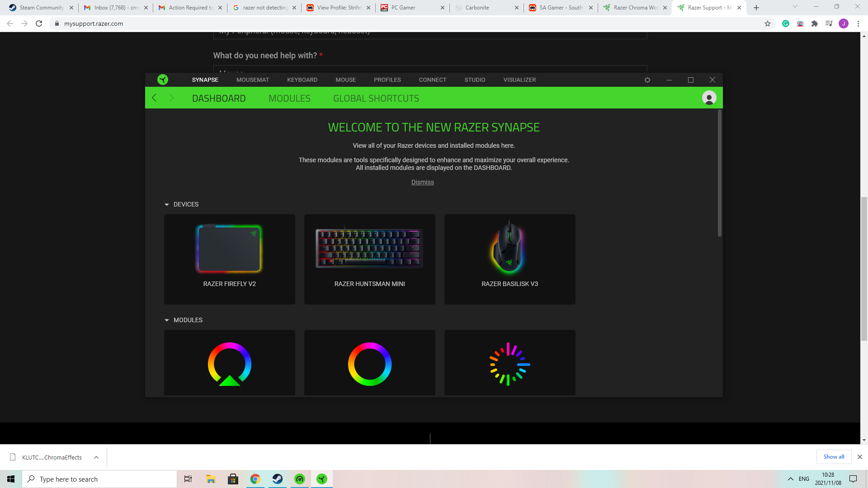Open Task View on the taskbar
The width and height of the screenshot is (868, 488).
(x=188, y=479)
